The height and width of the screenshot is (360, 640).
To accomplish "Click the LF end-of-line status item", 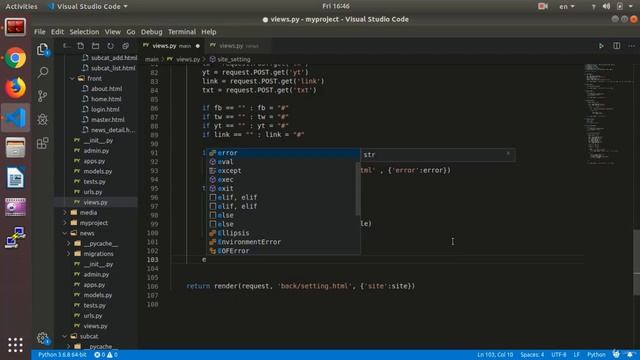I will pyautogui.click(x=576, y=355).
